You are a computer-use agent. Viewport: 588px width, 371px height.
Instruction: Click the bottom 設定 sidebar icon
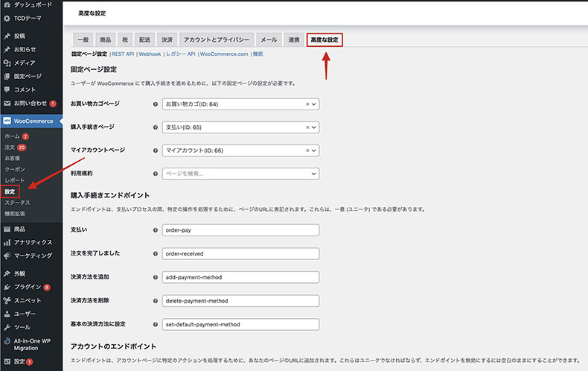[7, 361]
